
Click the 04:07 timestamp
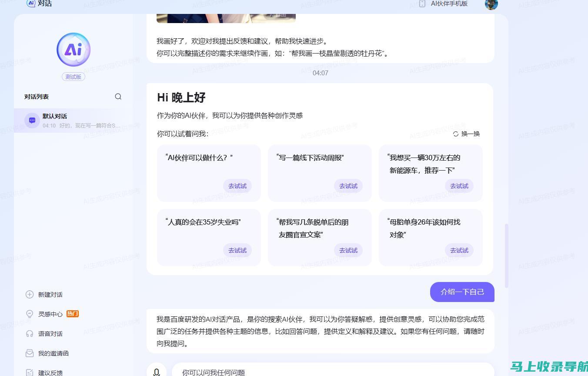[x=321, y=73]
